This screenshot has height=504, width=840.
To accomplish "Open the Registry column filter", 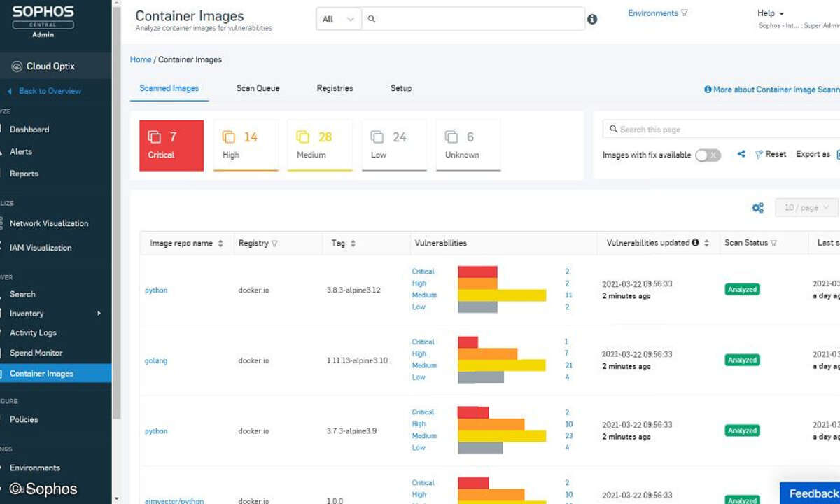I will pos(274,244).
